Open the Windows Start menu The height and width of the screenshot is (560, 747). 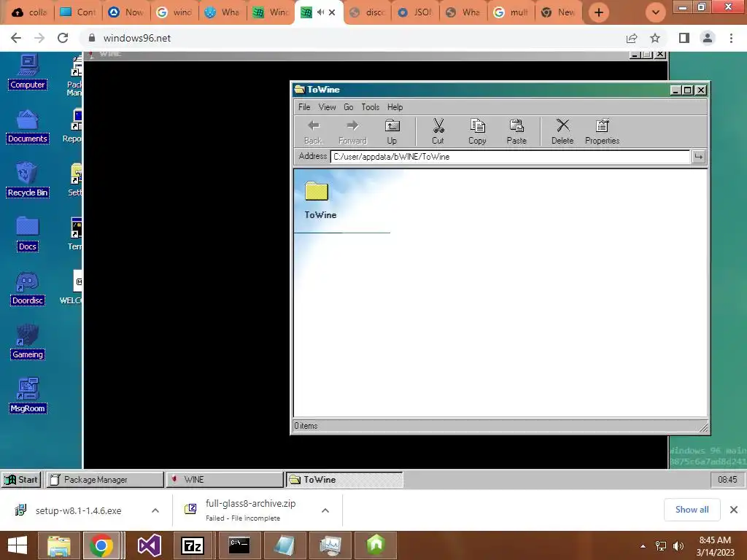tap(18, 545)
